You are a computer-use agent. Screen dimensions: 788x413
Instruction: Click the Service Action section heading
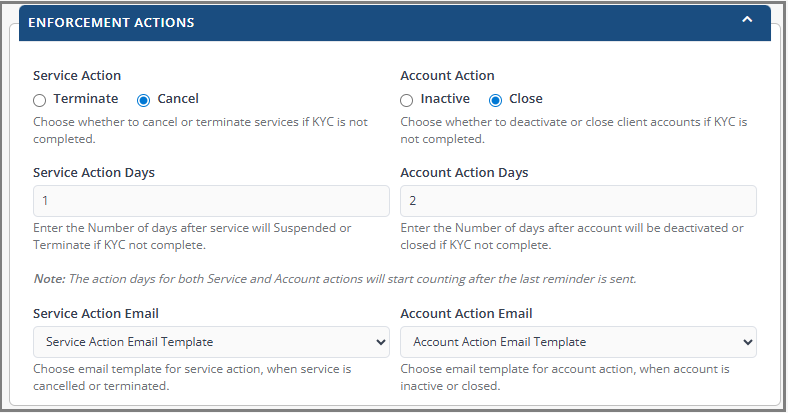click(77, 75)
